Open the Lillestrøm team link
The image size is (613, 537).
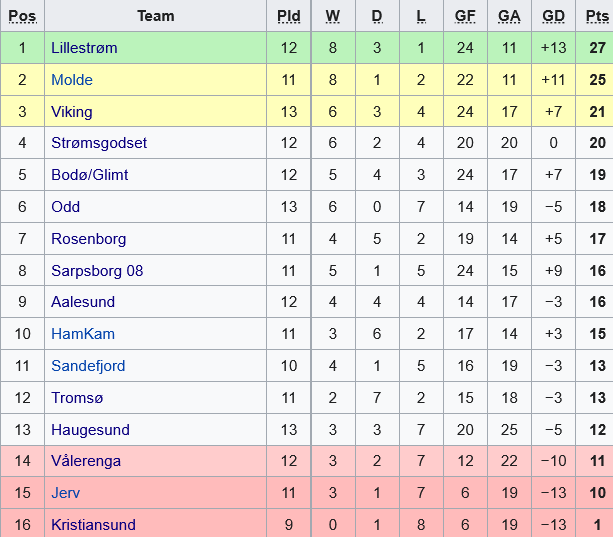(84, 47)
